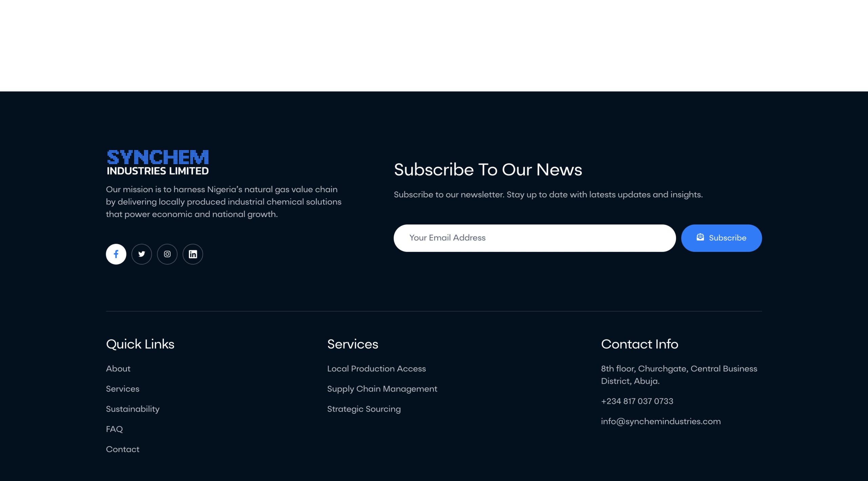Click the Synchem Industries Limited logo
The width and height of the screenshot is (868, 481).
(x=158, y=162)
